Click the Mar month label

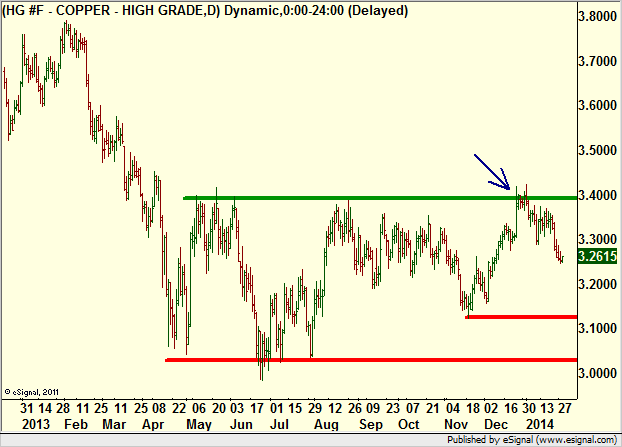click(114, 424)
